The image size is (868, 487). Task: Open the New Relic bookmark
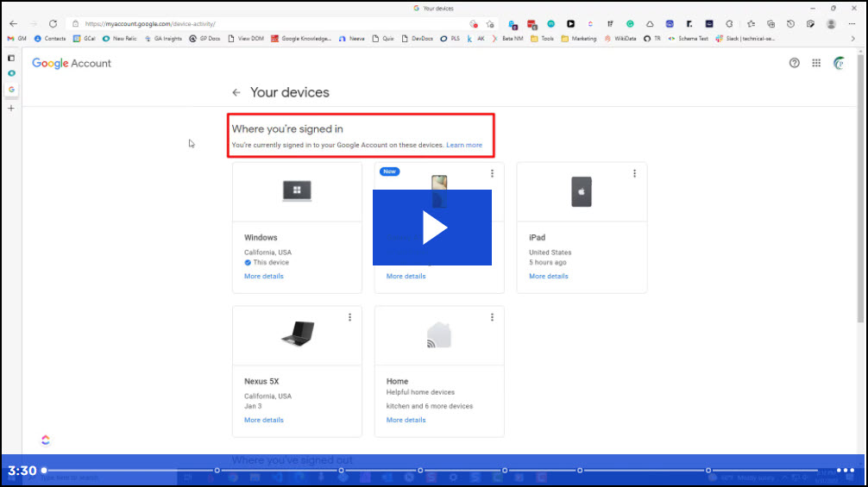[120, 39]
